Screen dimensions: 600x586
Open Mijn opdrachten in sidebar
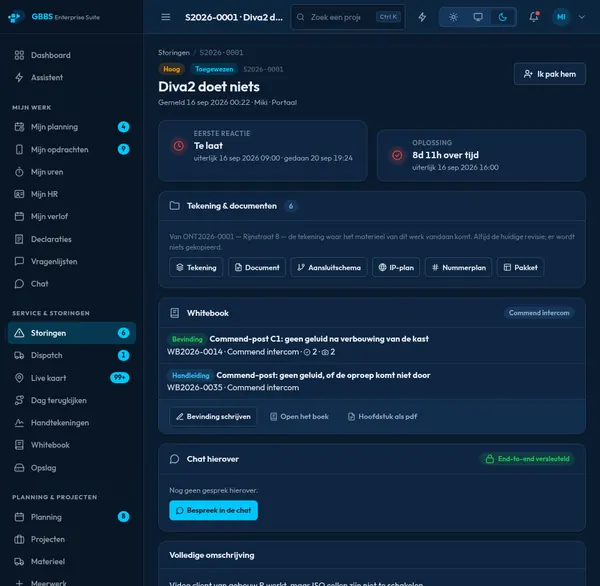pos(72,149)
